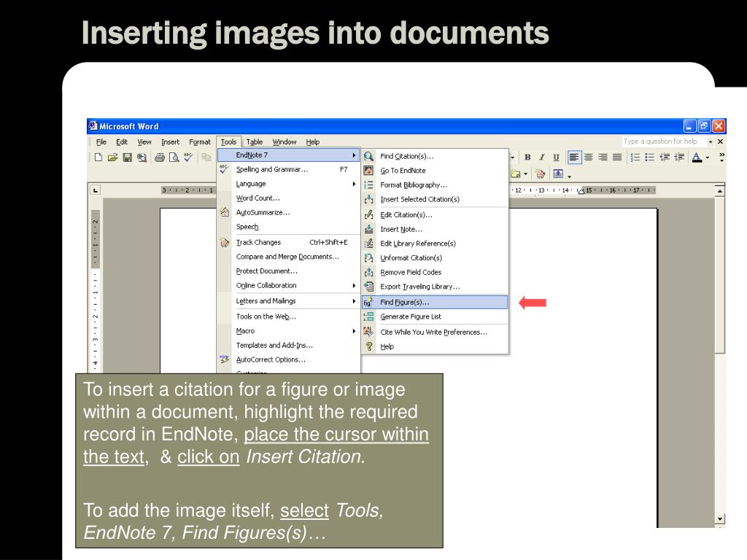This screenshot has width=747, height=560.
Task: Open the Font Color dropdown arrow
Action: [708, 157]
